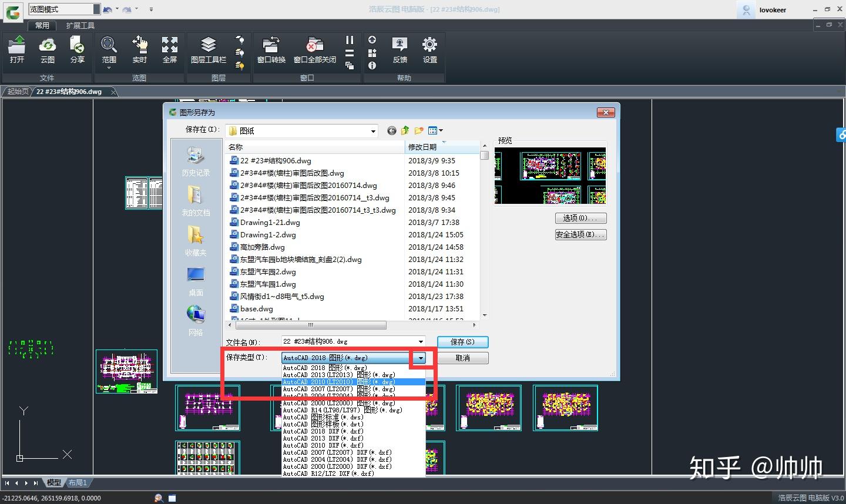
Task: Expand the 保存在 folder combo box
Action: (x=373, y=131)
